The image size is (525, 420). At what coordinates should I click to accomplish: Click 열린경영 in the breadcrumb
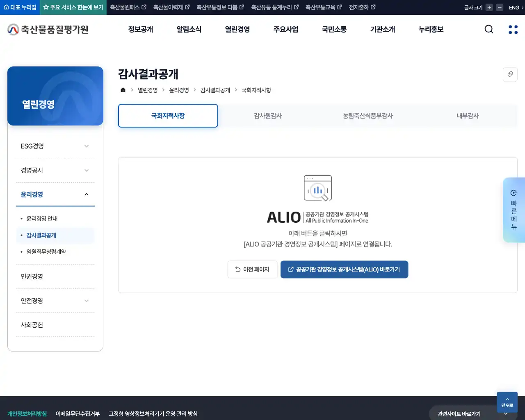[148, 90]
